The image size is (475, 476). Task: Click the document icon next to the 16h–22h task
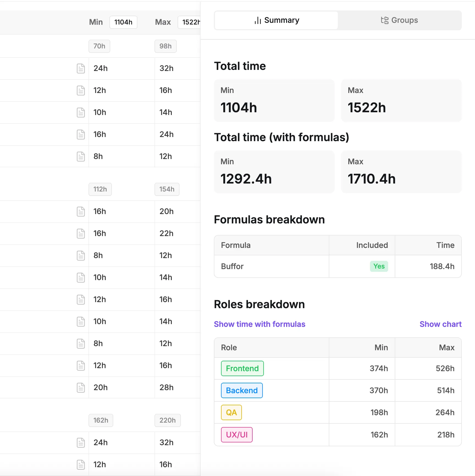point(81,233)
